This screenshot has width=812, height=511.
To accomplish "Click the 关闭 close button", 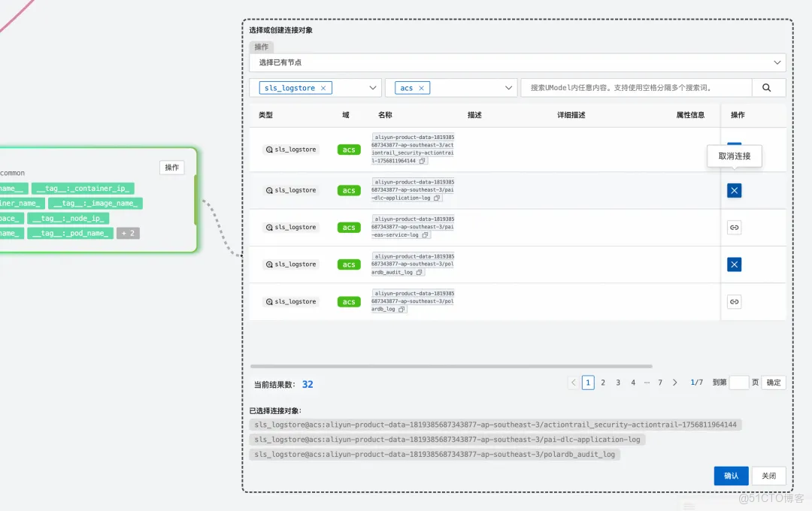I will (x=769, y=476).
